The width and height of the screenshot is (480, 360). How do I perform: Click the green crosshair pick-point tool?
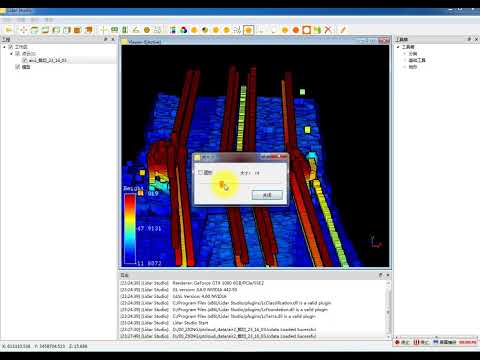[103, 30]
